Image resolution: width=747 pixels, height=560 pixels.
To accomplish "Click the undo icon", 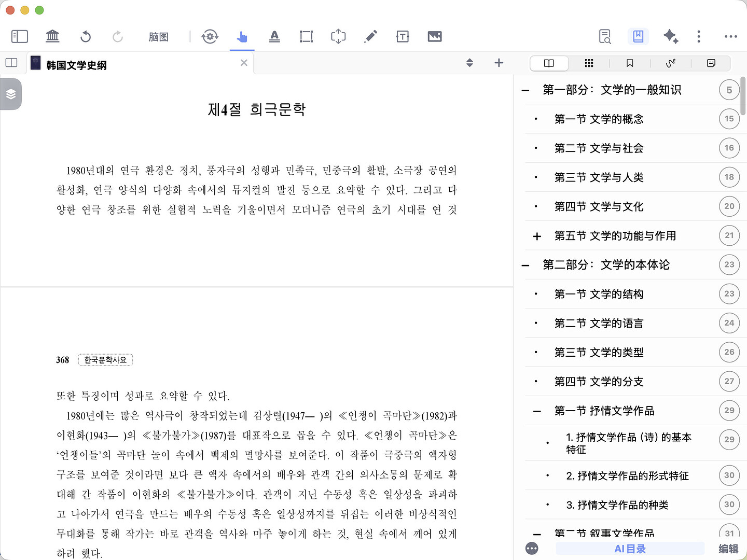I will (x=86, y=36).
